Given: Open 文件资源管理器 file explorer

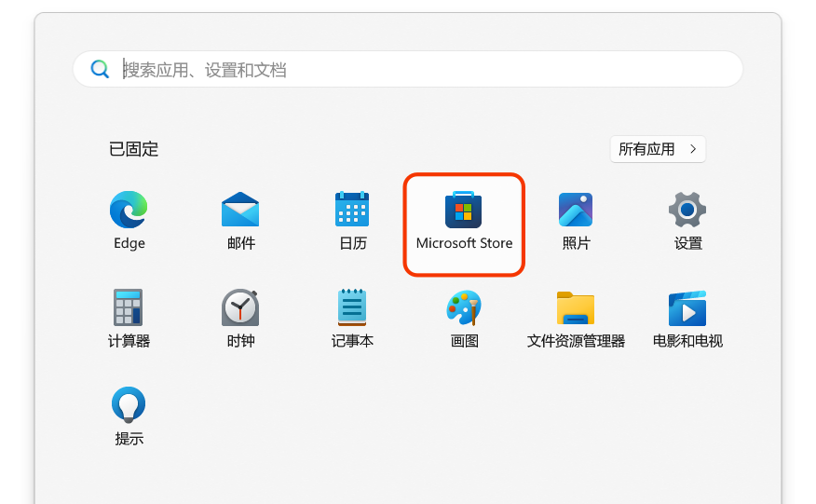Looking at the screenshot, I should [x=576, y=308].
